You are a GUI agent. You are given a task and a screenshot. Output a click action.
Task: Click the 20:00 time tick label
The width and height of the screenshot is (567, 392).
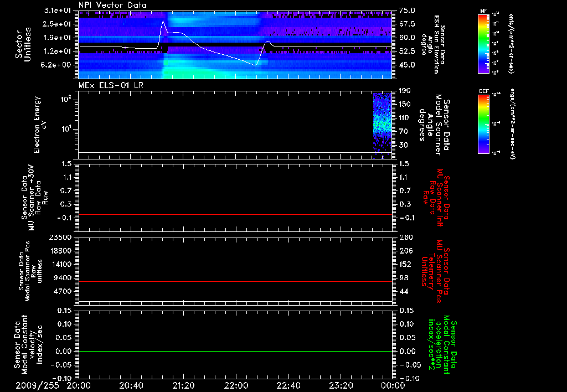tap(79, 385)
